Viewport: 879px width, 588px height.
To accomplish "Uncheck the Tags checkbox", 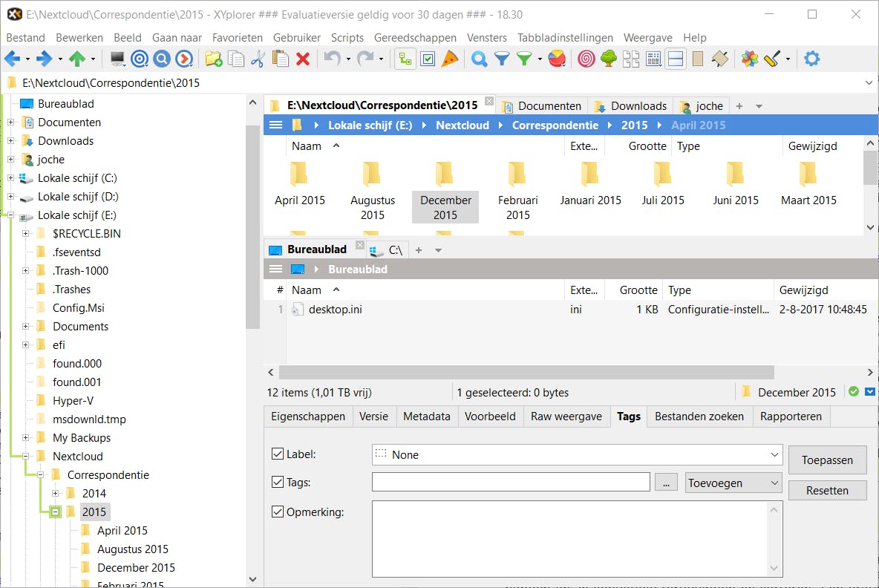I will pyautogui.click(x=278, y=483).
